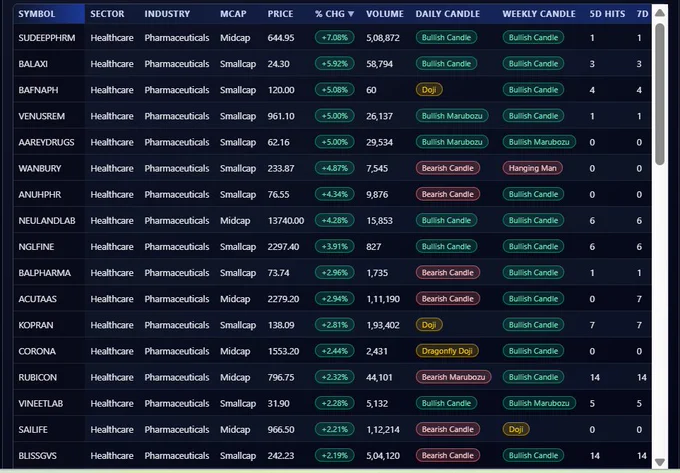Viewport: 680px width, 473px height.
Task: Sort by PRICE column header
Action: (x=280, y=14)
